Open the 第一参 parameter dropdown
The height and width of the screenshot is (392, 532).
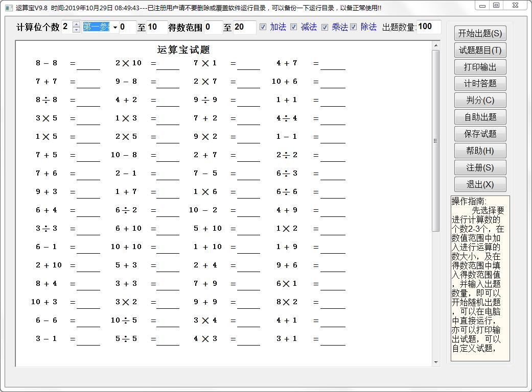[x=115, y=28]
